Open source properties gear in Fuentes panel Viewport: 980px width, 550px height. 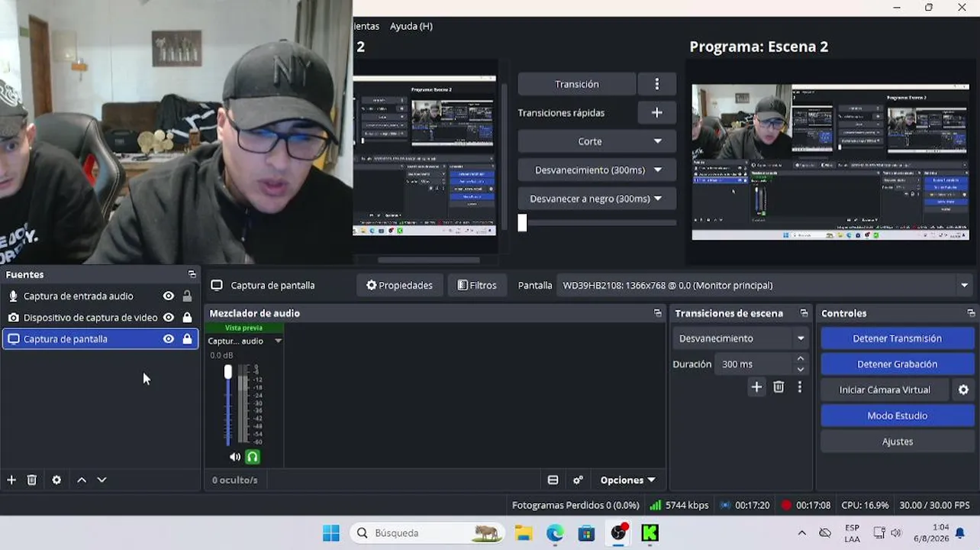[x=56, y=480]
